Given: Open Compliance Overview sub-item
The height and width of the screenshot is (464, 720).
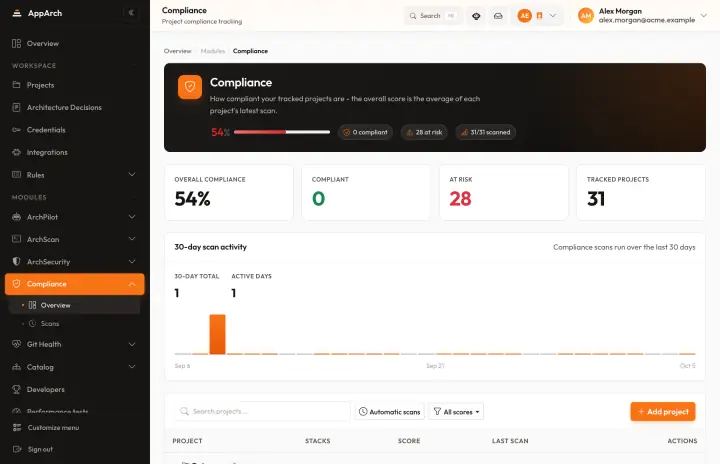Looking at the screenshot, I should 74,305.
